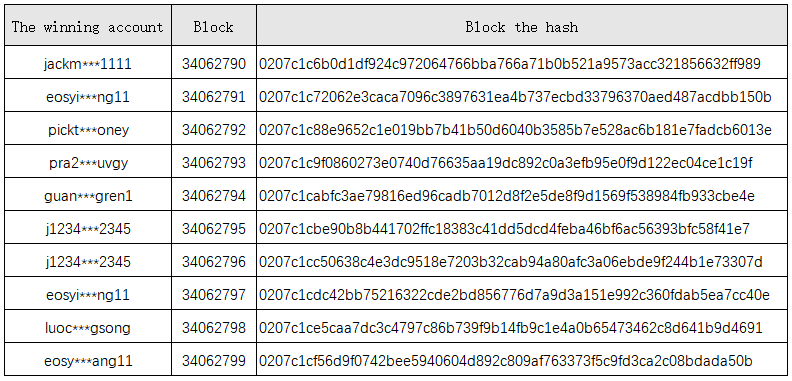792x381 pixels.
Task: Select the account luoc***gsong
Action: point(88,328)
